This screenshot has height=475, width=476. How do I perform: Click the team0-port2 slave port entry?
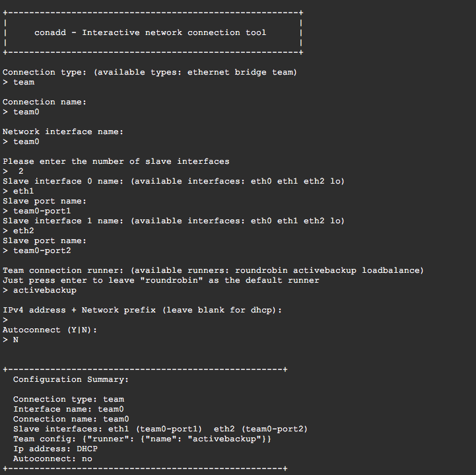tap(42, 251)
